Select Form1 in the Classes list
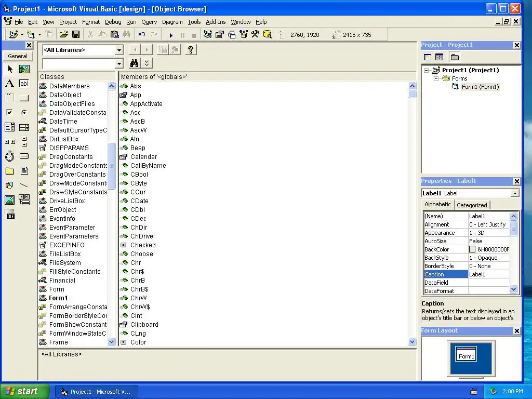 coord(58,298)
